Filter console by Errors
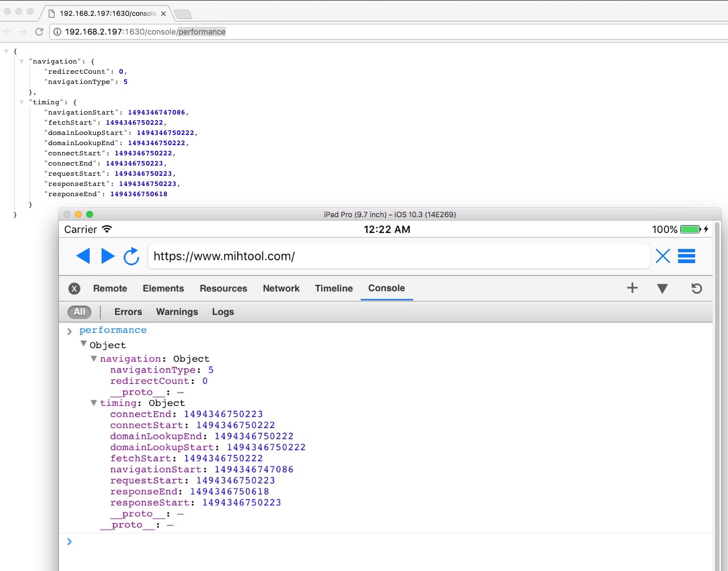This screenshot has height=571, width=728. point(128,312)
